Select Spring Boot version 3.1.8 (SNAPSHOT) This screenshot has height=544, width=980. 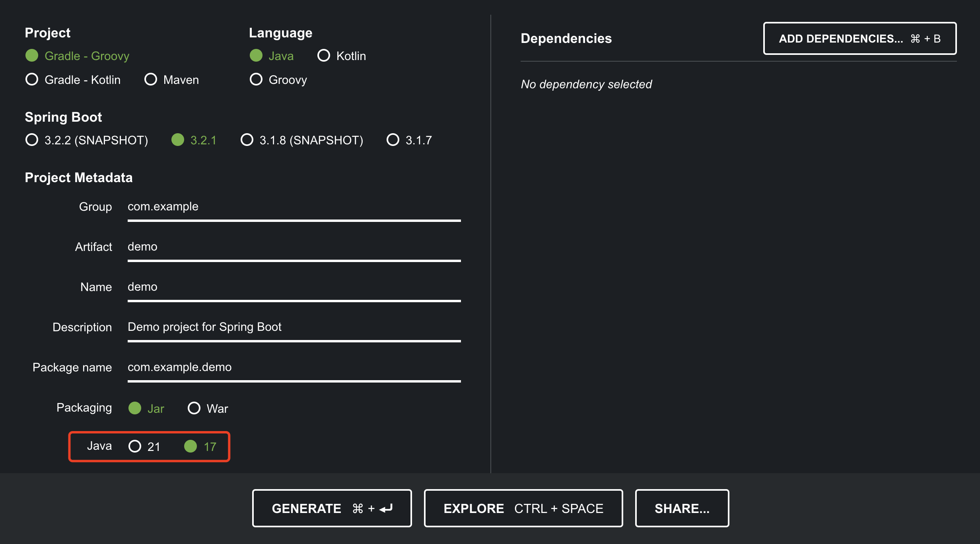pyautogui.click(x=247, y=140)
